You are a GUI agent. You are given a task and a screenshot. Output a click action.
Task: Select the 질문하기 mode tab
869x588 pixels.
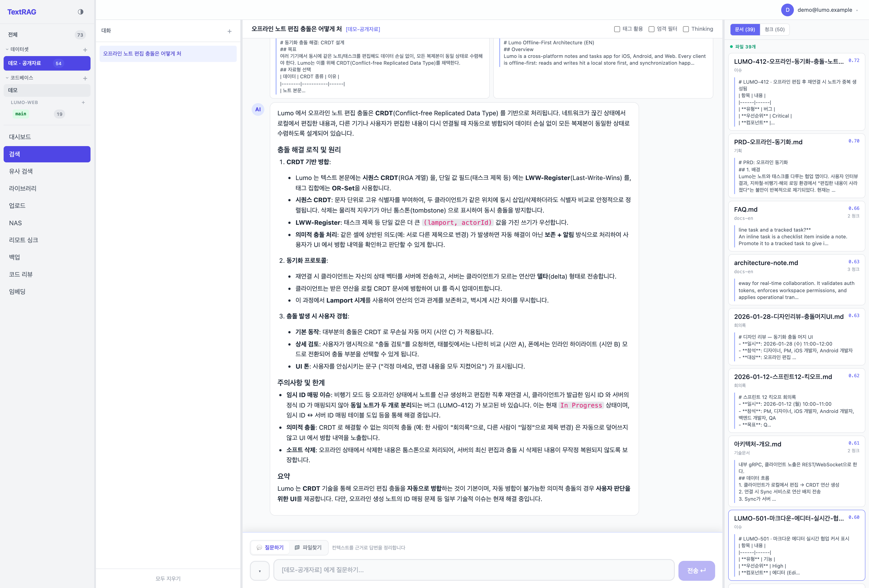tap(270, 548)
